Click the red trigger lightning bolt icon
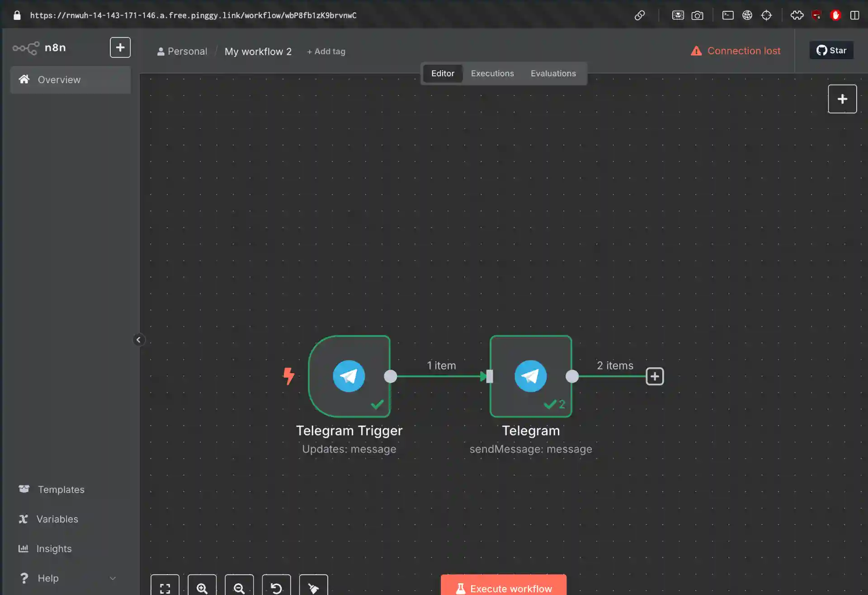 (x=288, y=376)
